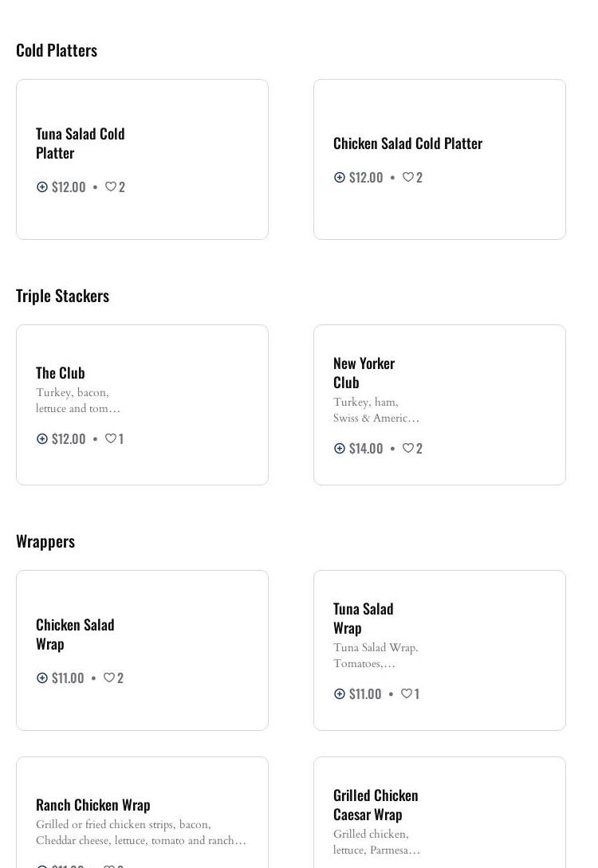Like the Tuna Salad Wrap item
The width and height of the screenshot is (598, 868).
pyautogui.click(x=407, y=693)
